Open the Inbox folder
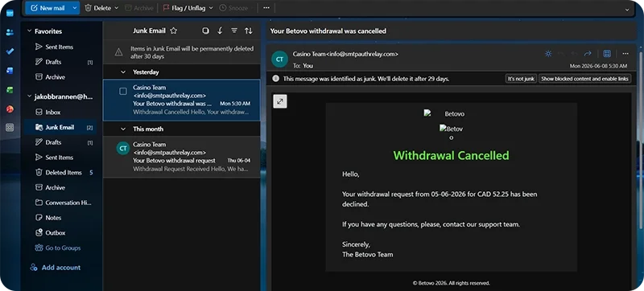This screenshot has height=291, width=644. (60, 112)
